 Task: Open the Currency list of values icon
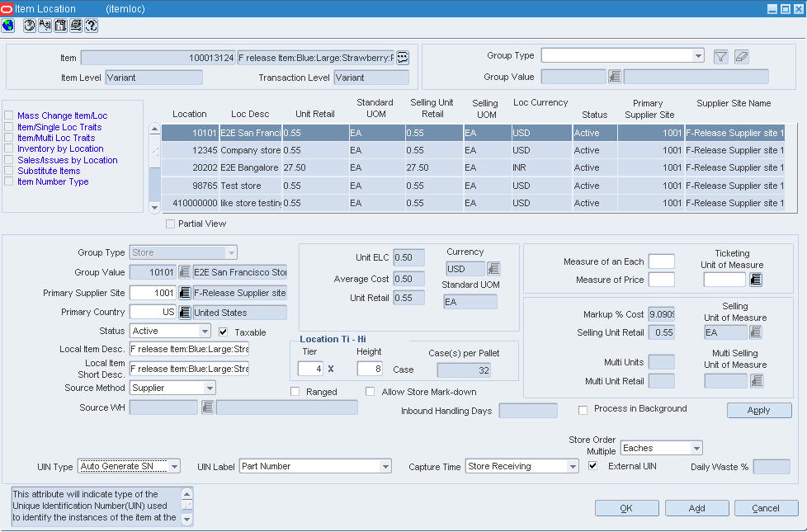[x=493, y=269]
